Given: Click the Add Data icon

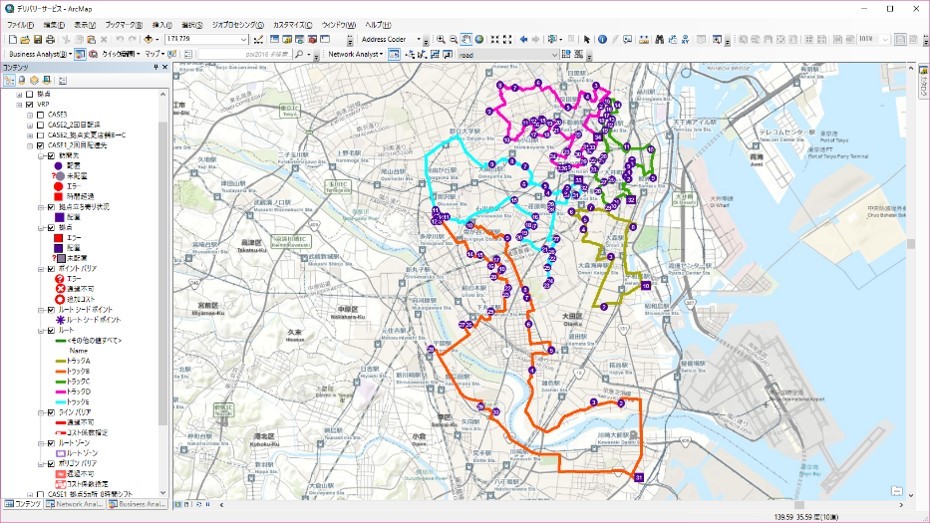Looking at the screenshot, I should click(x=148, y=39).
